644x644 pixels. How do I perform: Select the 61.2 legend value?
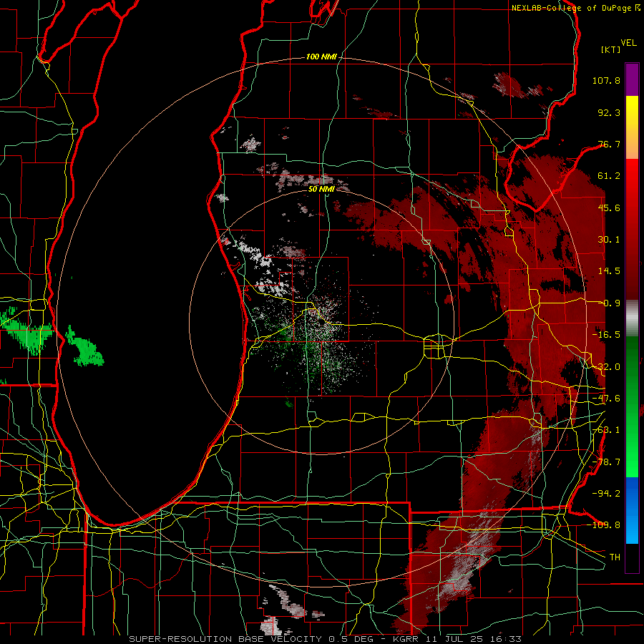click(609, 176)
